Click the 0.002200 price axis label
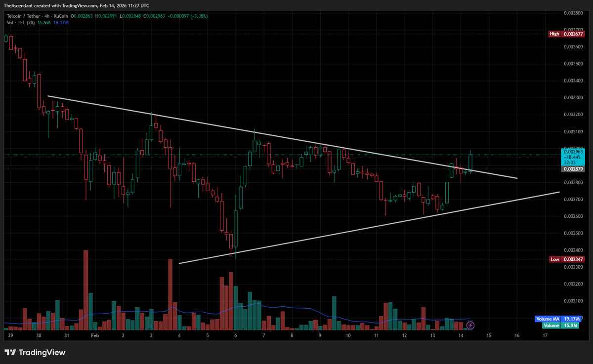The height and width of the screenshot is (364, 593). coord(573,284)
